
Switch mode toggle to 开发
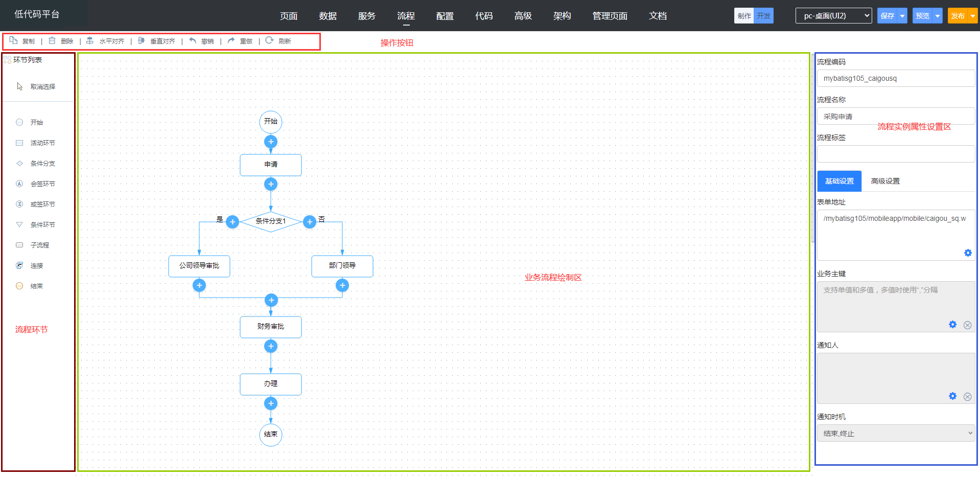point(764,16)
